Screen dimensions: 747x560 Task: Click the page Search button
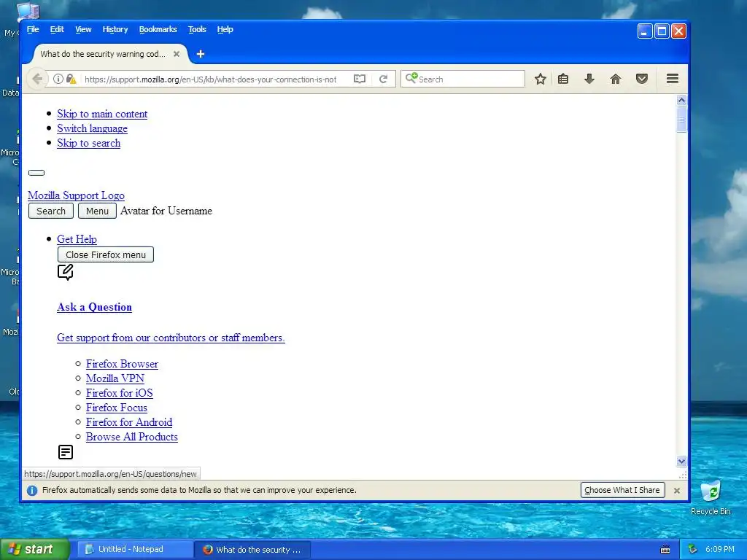[x=51, y=211]
